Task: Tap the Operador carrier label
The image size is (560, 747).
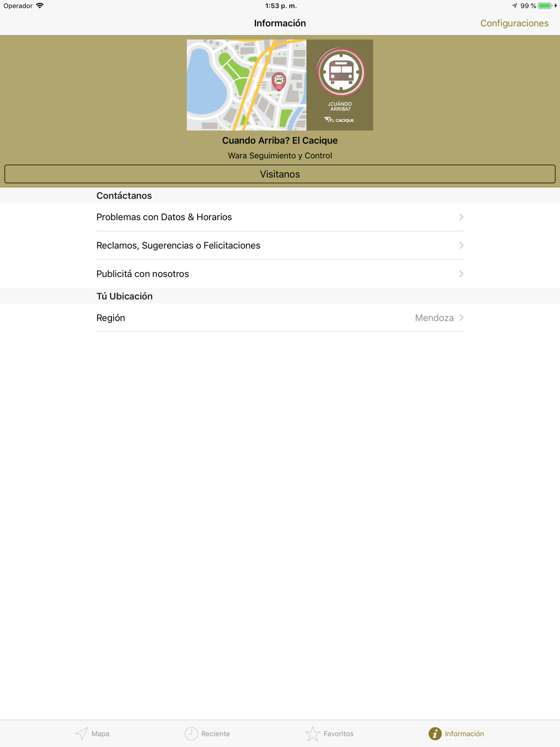Action: (18, 6)
